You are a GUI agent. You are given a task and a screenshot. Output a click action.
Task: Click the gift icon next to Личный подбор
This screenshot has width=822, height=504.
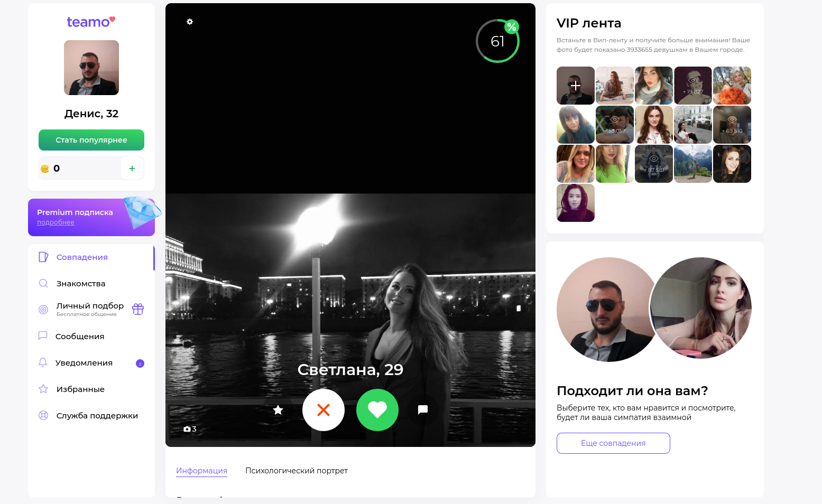[x=138, y=309]
